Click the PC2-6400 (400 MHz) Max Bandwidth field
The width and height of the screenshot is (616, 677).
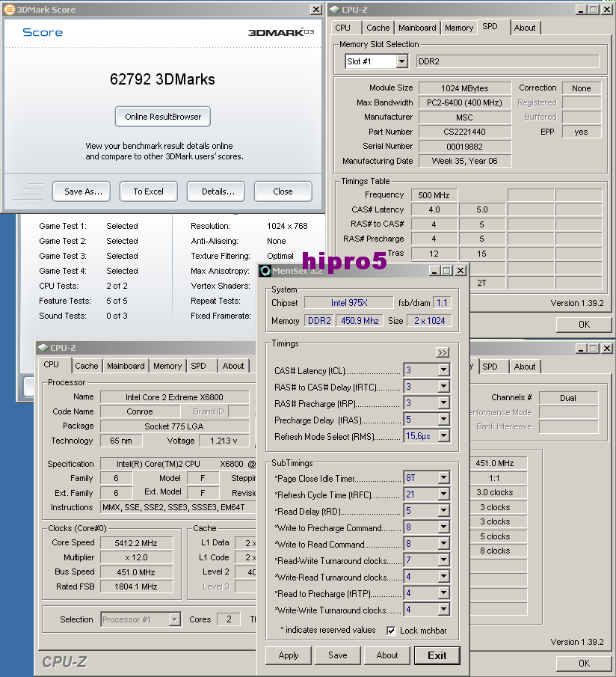pos(464,102)
